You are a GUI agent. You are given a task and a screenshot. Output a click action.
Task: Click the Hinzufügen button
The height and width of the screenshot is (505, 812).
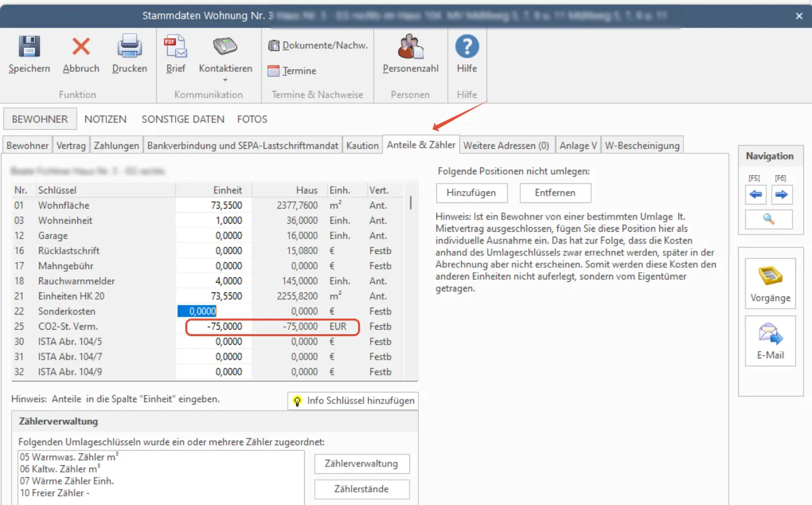(472, 193)
